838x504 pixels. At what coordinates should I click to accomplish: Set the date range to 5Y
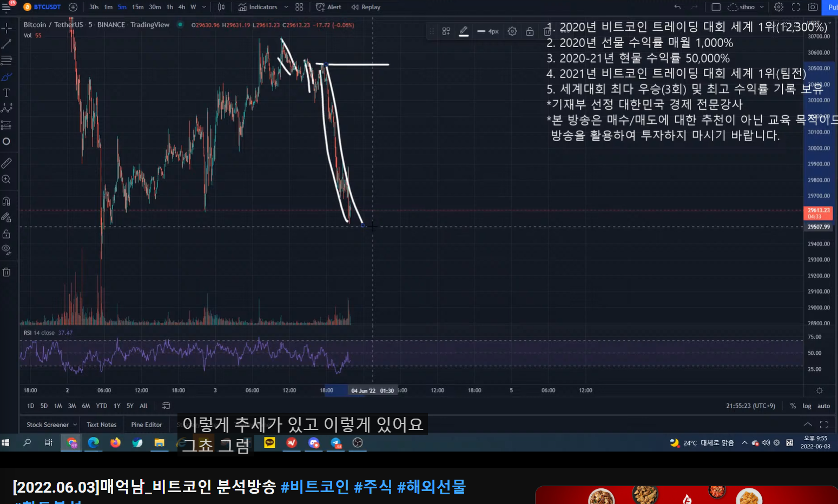pos(130,406)
